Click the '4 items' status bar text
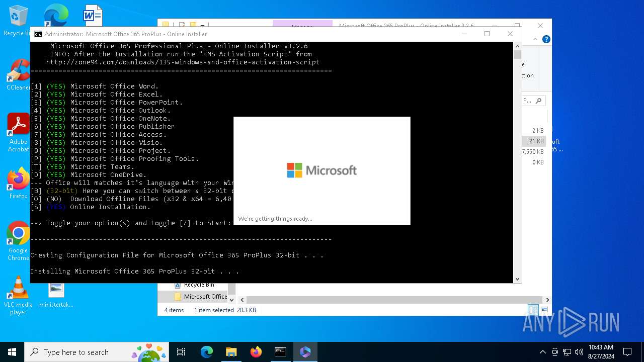644x362 pixels. click(174, 310)
